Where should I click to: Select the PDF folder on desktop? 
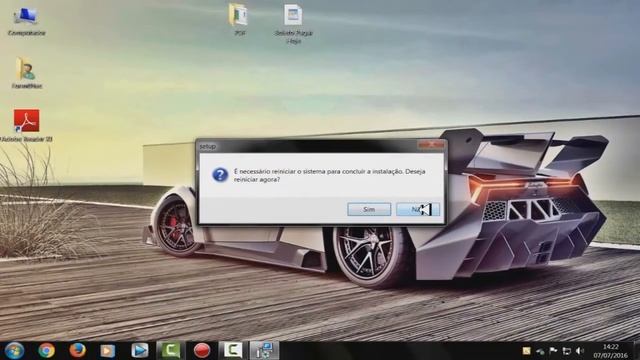[239, 20]
